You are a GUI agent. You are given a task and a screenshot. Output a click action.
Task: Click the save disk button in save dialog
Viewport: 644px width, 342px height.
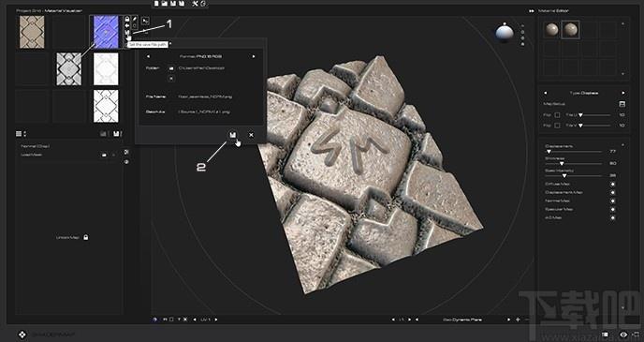[233, 135]
